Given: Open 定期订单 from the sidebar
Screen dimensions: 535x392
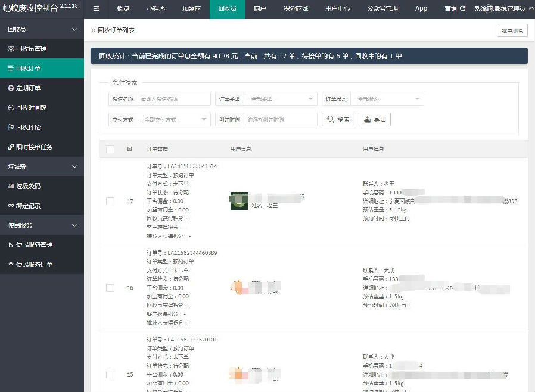Looking at the screenshot, I should tap(42, 88).
